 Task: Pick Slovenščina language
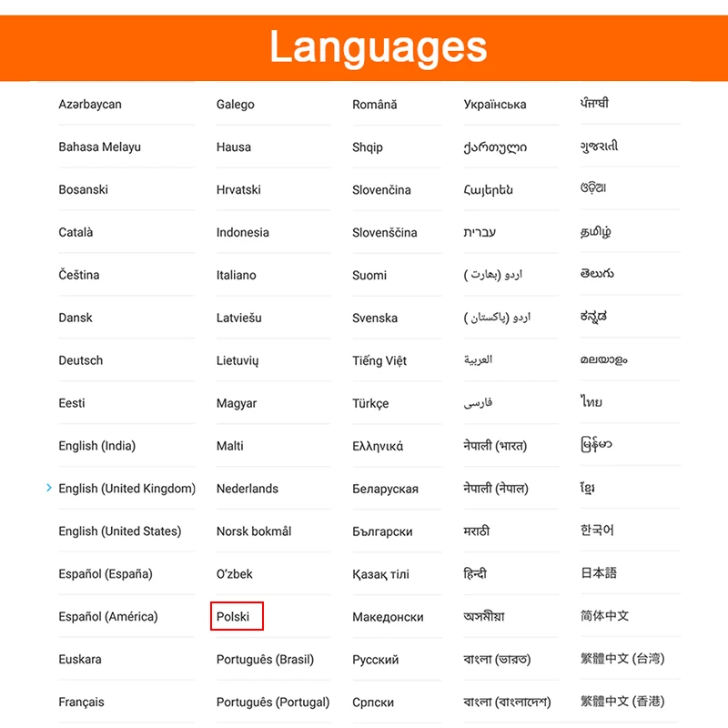(x=385, y=233)
